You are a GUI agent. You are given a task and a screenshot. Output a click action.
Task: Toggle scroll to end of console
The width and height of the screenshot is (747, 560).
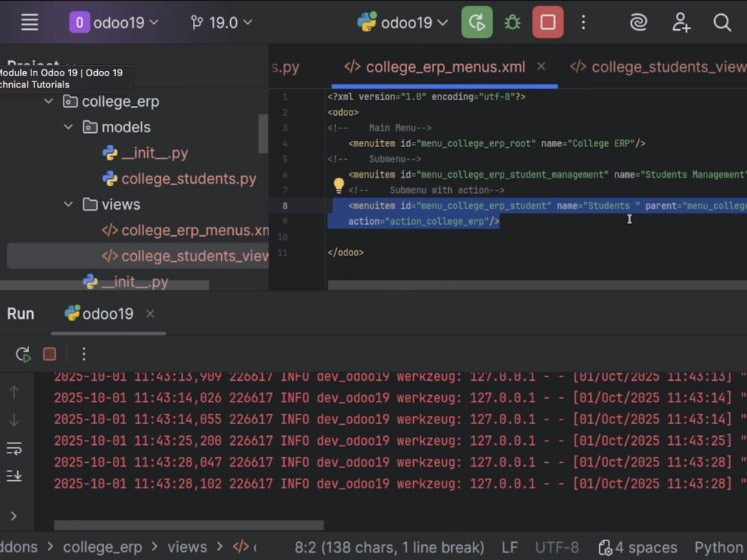(x=13, y=475)
